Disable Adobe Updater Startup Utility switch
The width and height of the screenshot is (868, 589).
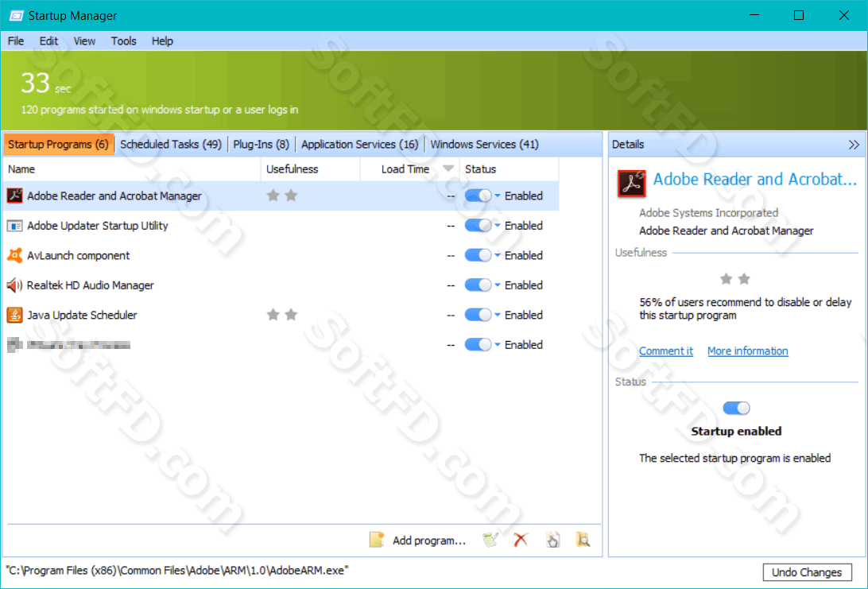(x=478, y=225)
